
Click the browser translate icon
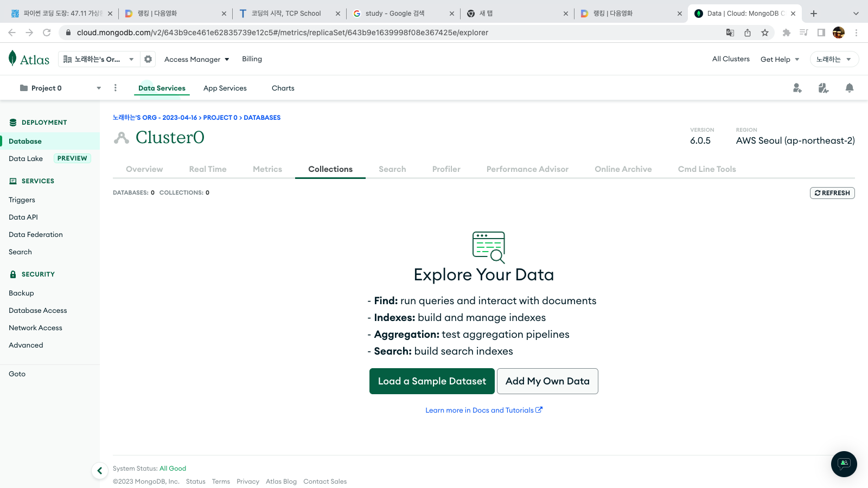coord(730,33)
